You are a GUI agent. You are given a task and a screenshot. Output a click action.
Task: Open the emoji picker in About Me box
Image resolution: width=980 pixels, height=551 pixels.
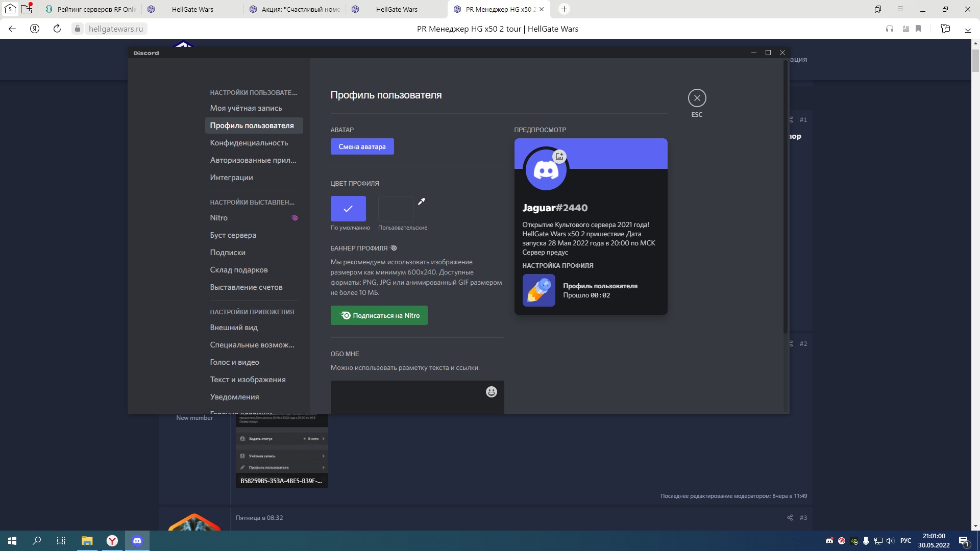click(x=491, y=392)
